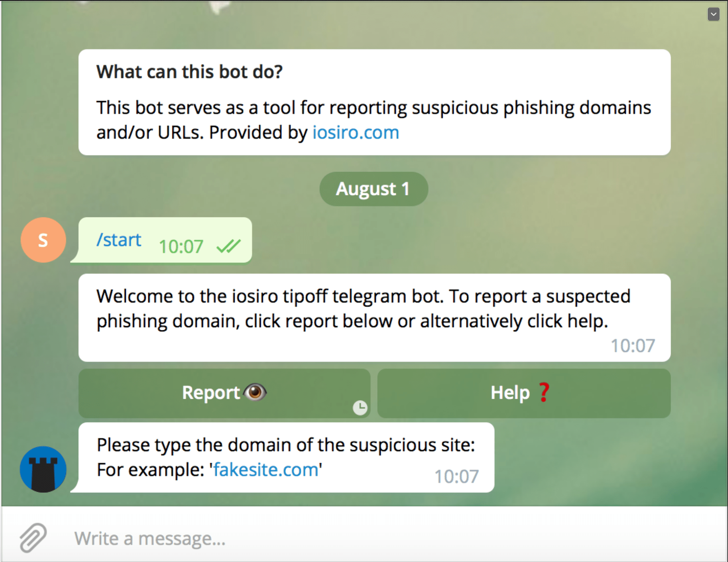Tap the Report inline keyboard button
Image resolution: width=728 pixels, height=562 pixels.
pyautogui.click(x=224, y=393)
